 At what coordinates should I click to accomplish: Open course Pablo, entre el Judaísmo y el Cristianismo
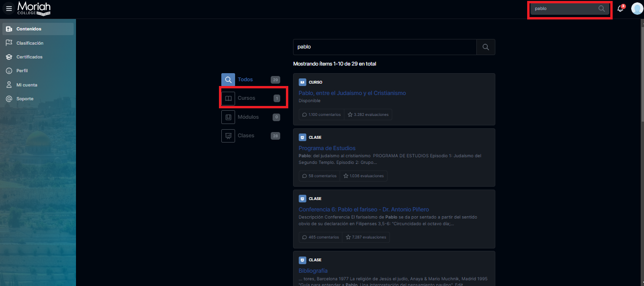[352, 93]
